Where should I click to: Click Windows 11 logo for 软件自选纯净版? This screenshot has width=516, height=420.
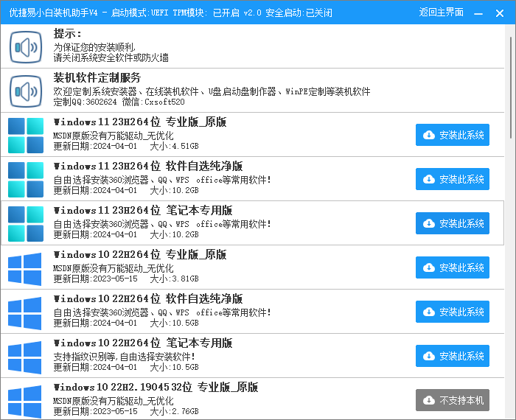click(26, 179)
